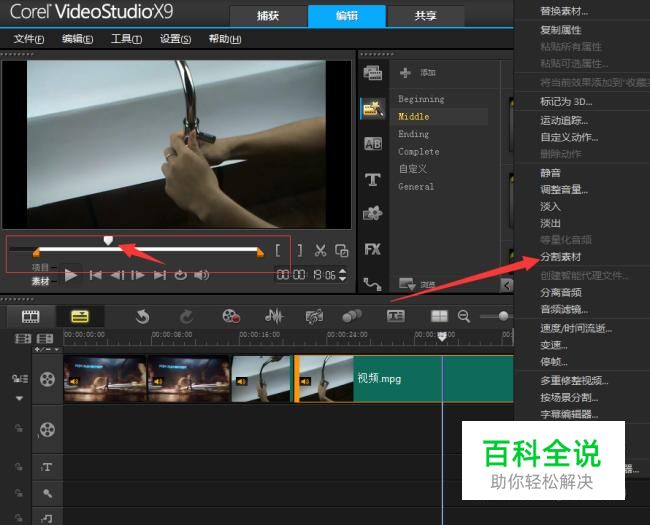Open the Transition (AB) library icon
The width and height of the screenshot is (650, 525).
click(x=373, y=144)
